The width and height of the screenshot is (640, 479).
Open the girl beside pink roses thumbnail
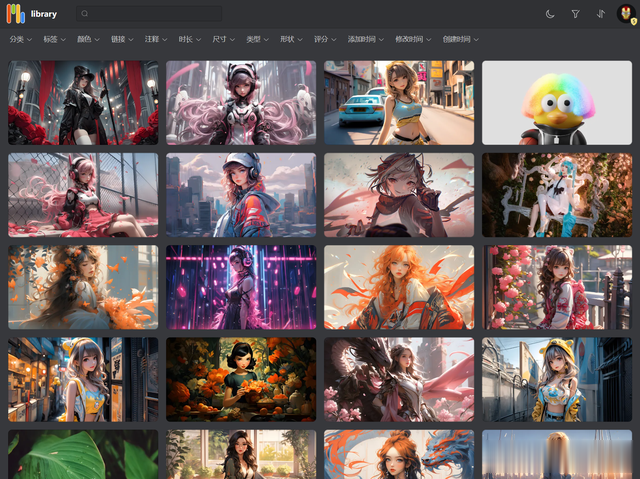557,287
